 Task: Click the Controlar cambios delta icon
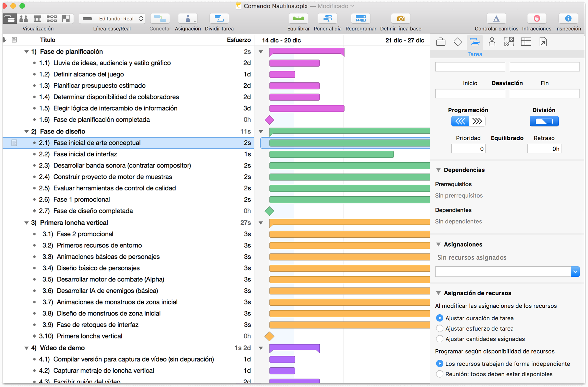(x=496, y=18)
